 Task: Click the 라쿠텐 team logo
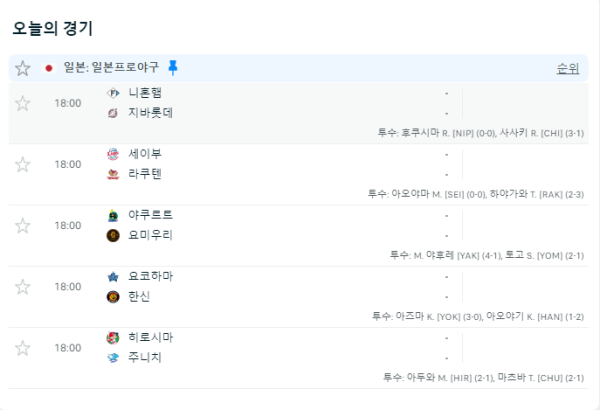click(113, 174)
